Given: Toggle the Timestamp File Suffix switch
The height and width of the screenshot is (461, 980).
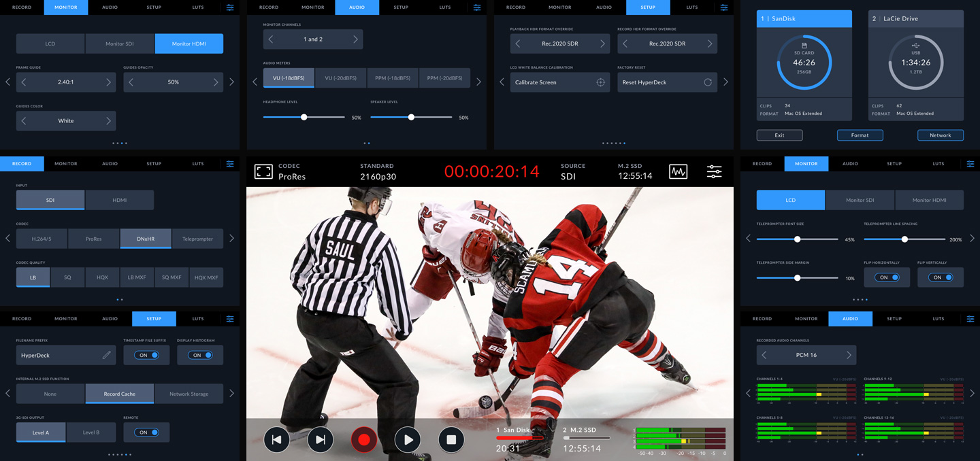Looking at the screenshot, I should (x=146, y=355).
